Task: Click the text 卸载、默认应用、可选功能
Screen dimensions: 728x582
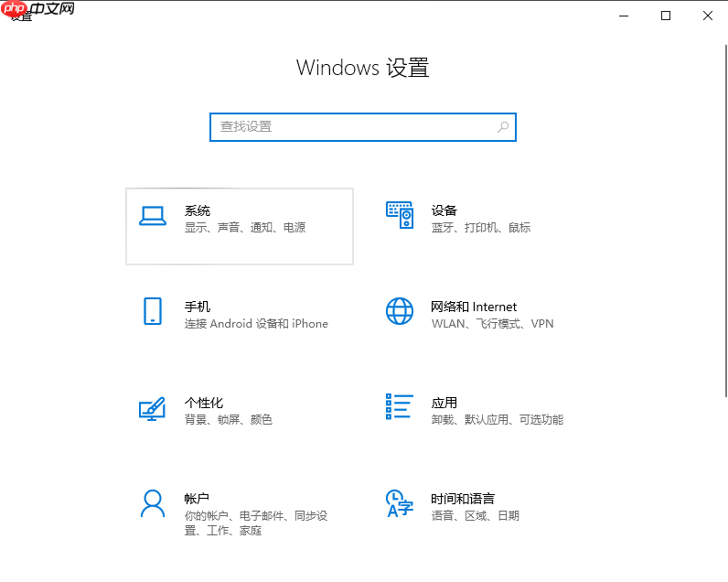Action: tap(498, 420)
